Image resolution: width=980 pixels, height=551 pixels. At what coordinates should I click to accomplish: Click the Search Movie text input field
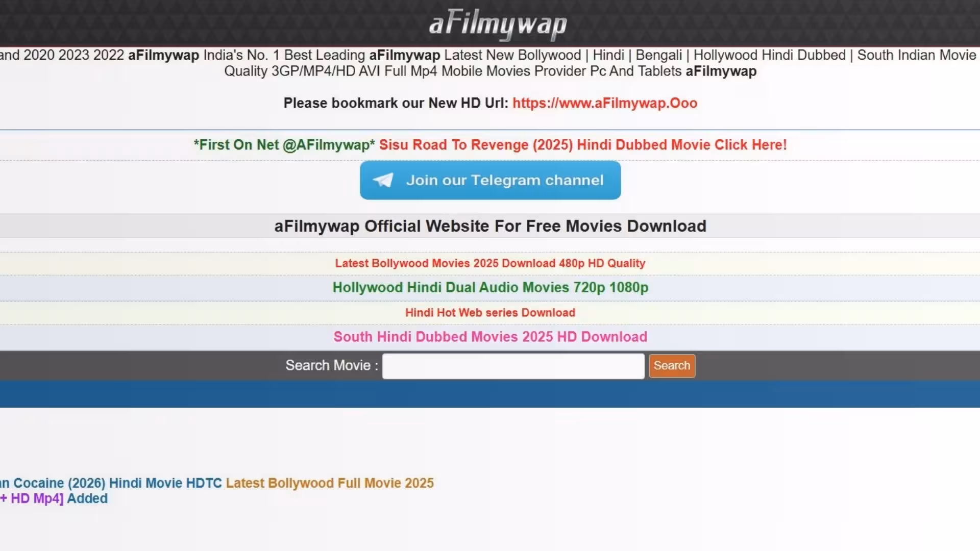pos(512,366)
